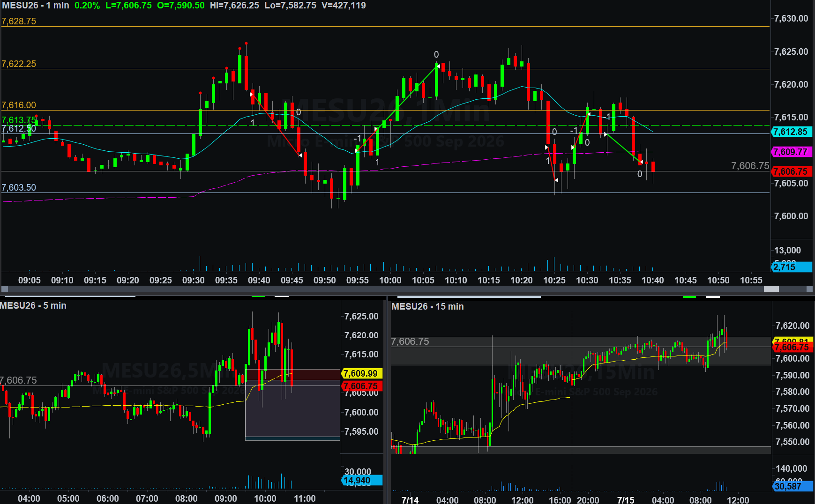The width and height of the screenshot is (815, 504).
Task: Click 7,625.00 on the 5 min price axis
Action: pyautogui.click(x=361, y=316)
